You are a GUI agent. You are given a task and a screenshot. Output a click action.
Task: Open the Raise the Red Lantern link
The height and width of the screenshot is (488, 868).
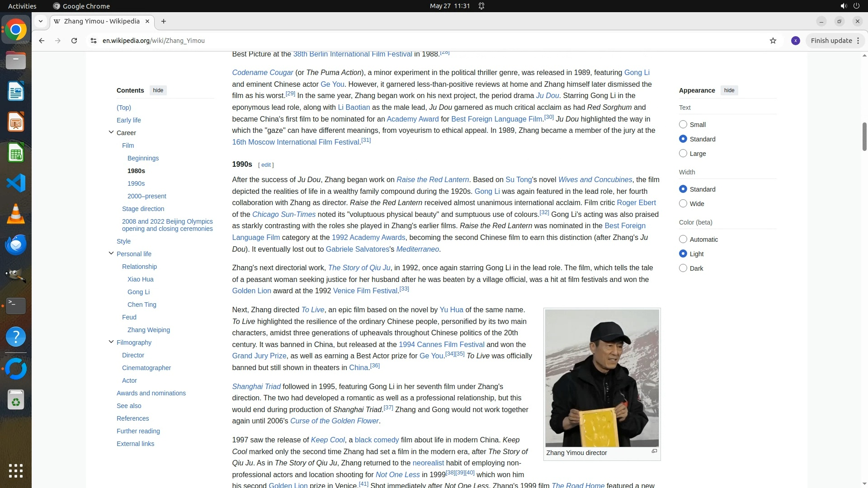tap(432, 180)
